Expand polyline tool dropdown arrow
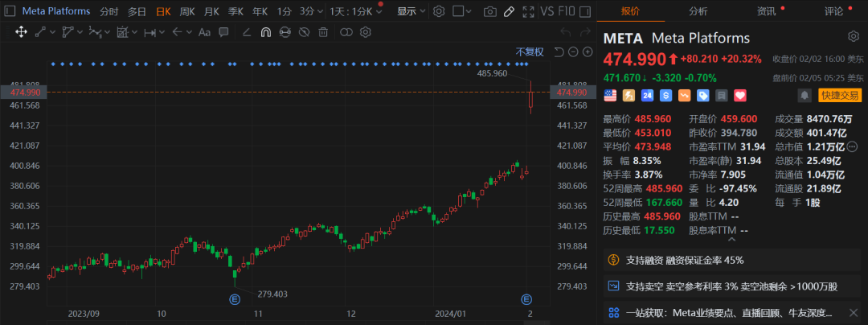 80,32
